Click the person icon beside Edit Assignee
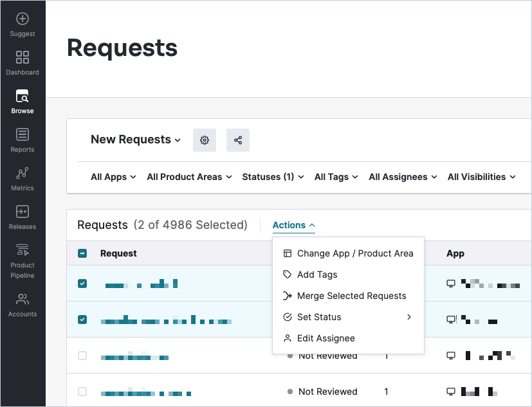This screenshot has width=532, height=407. [288, 338]
